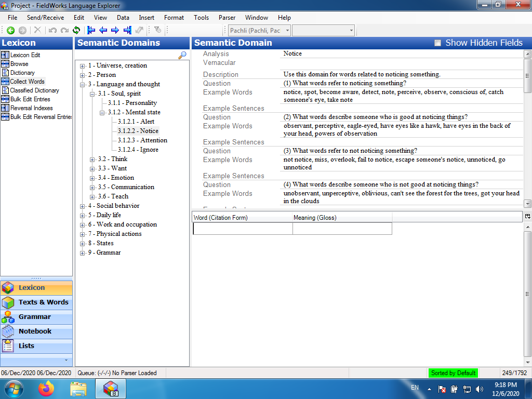The height and width of the screenshot is (399, 532).
Task: Collapse the 3.1.2 - Mental state node
Action: [102, 112]
